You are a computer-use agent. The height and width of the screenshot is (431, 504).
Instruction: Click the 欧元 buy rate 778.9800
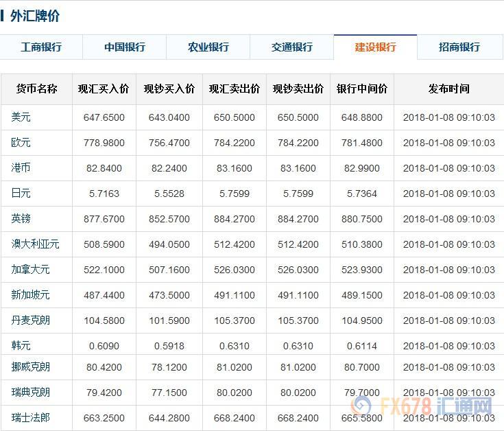[104, 143]
